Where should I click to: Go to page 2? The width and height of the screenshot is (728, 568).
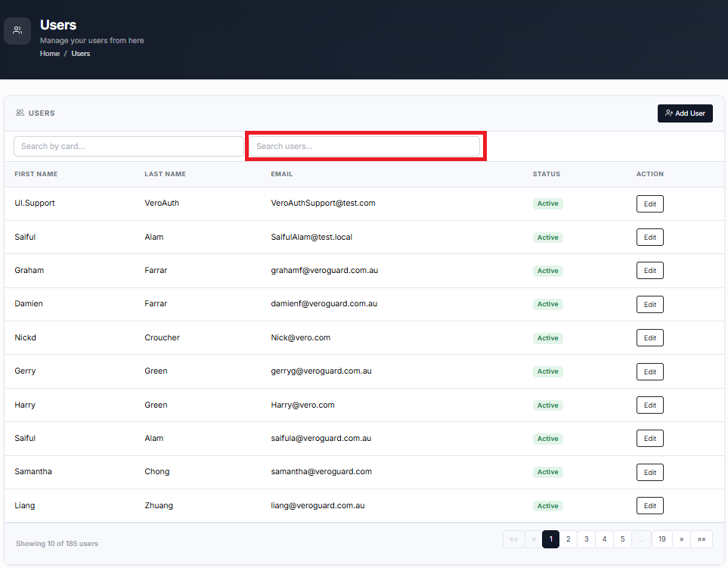pyautogui.click(x=568, y=539)
